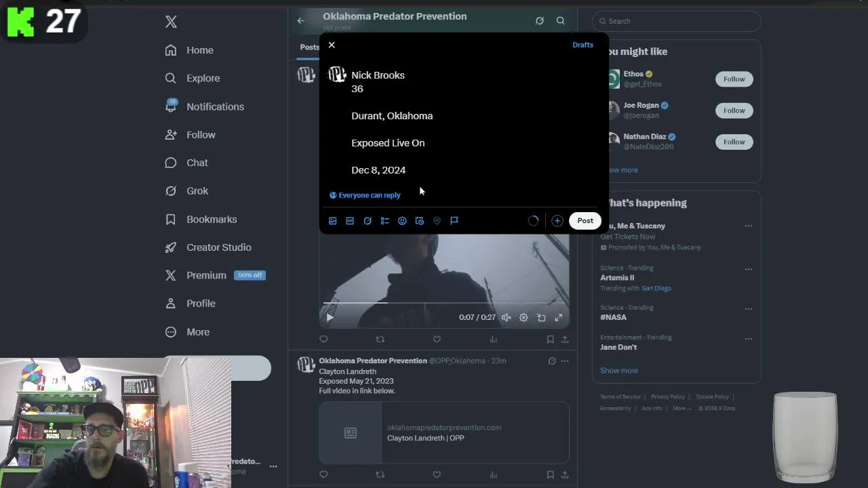
Task: Enter fullscreen video mode
Action: (x=559, y=317)
